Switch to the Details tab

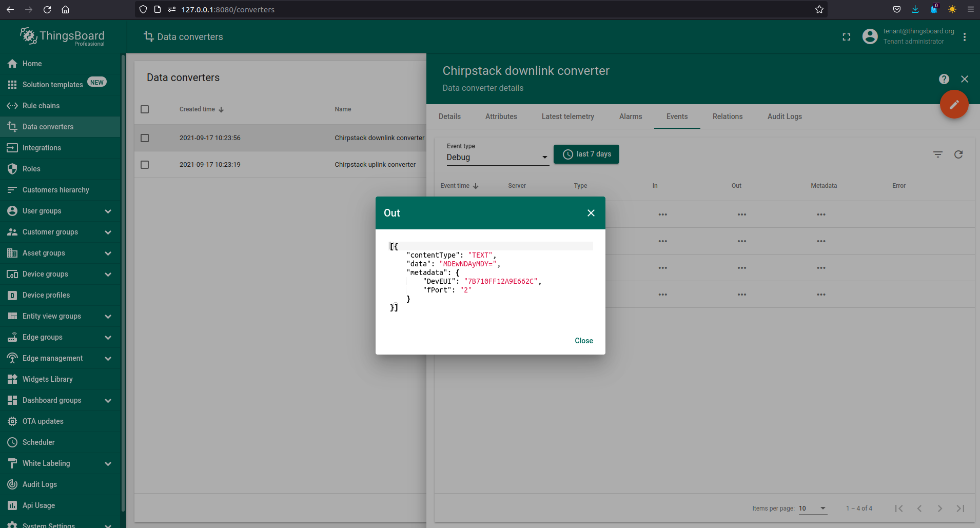(x=449, y=116)
